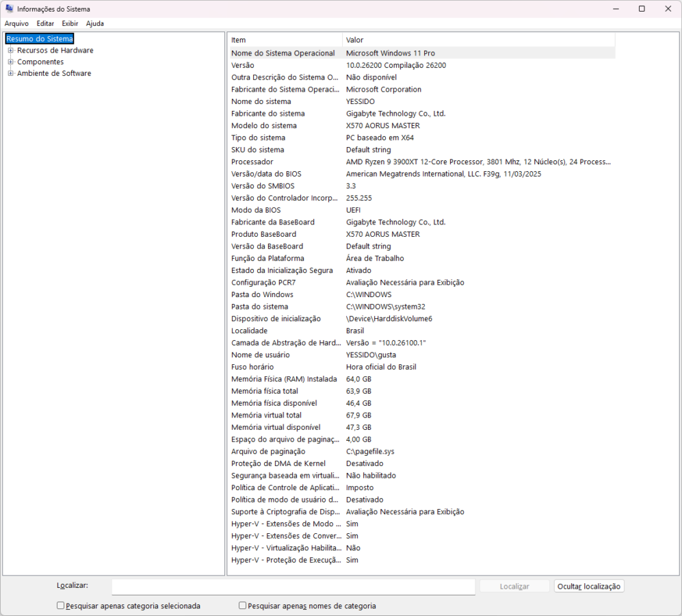Select Estado da Inicialização Segura row
This screenshot has height=616, width=682.
422,270
